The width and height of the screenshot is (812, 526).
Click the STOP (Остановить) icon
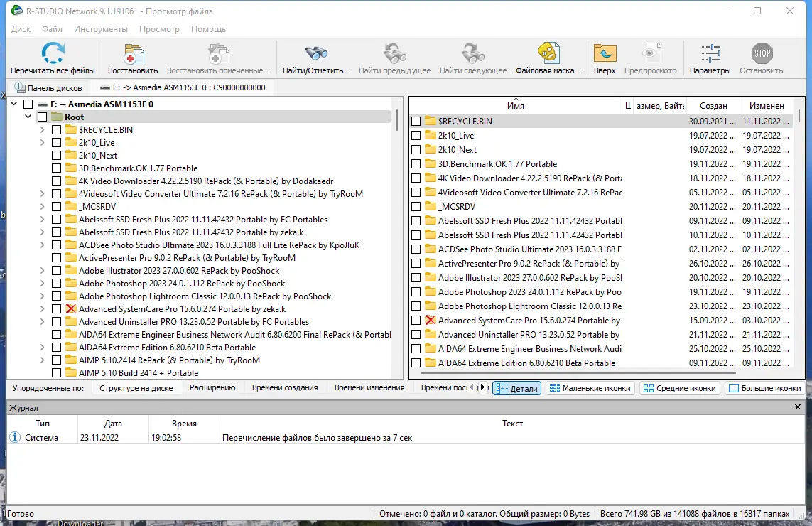(762, 53)
